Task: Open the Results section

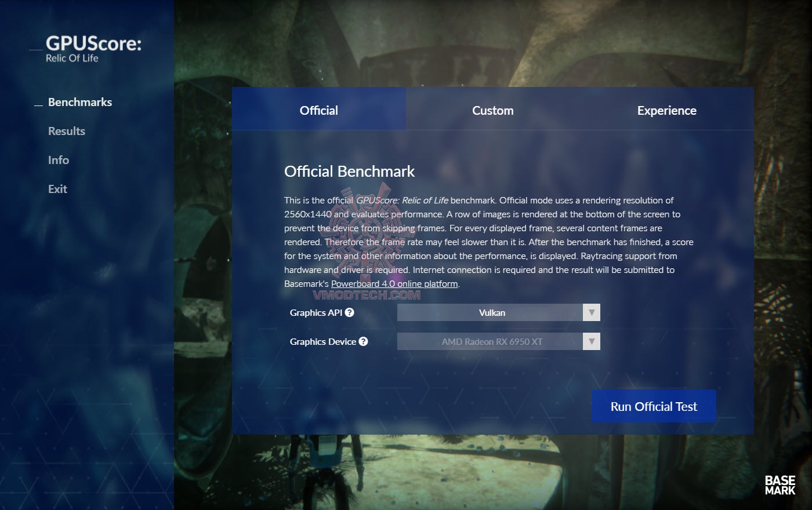Action: tap(67, 131)
